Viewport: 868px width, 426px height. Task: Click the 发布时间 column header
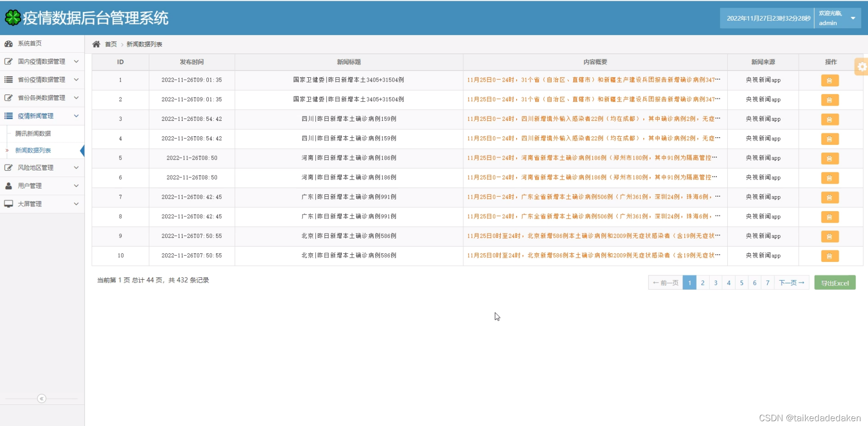pos(192,62)
